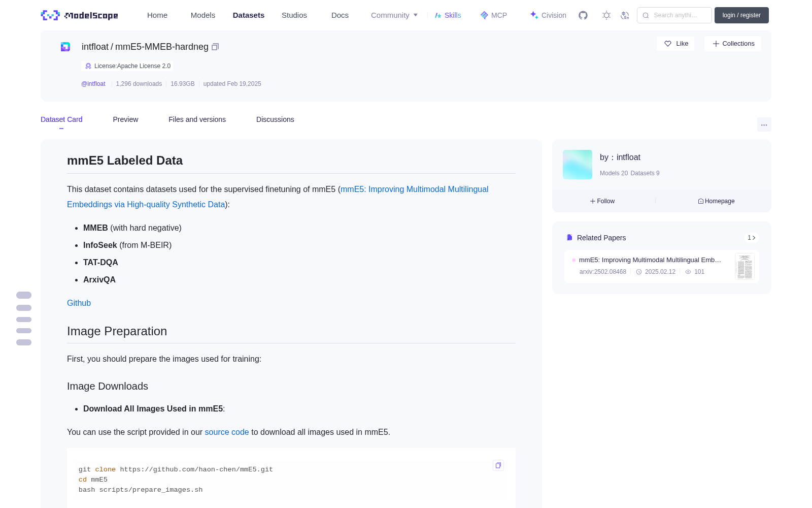The width and height of the screenshot is (812, 508).
Task: Click the '16.93GB' size text
Action: click(x=183, y=84)
